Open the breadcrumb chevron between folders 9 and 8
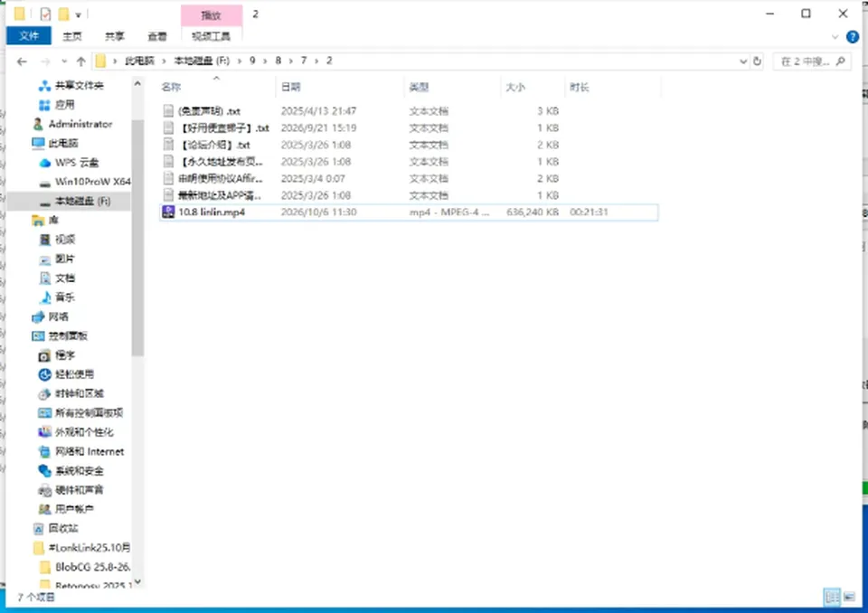The image size is (868, 613). [265, 61]
